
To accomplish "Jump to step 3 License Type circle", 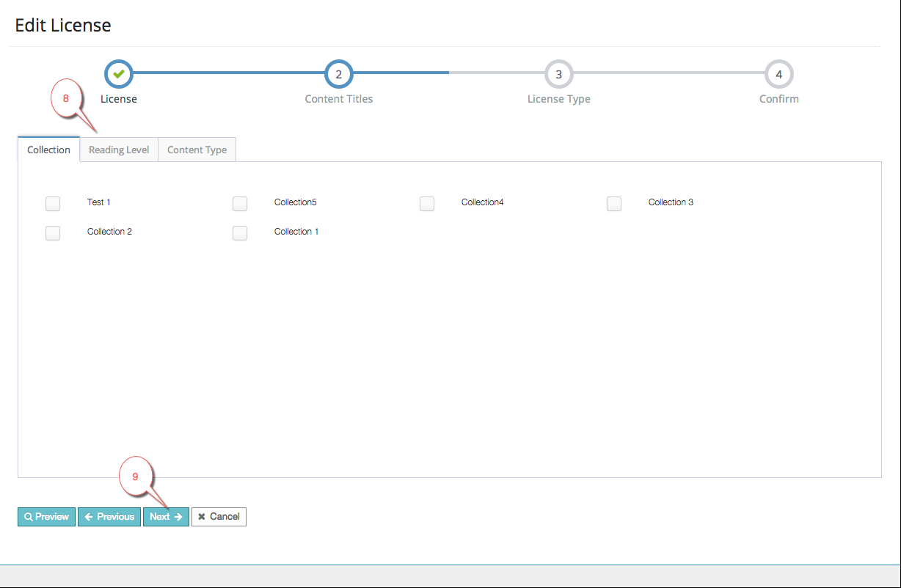I will point(559,74).
